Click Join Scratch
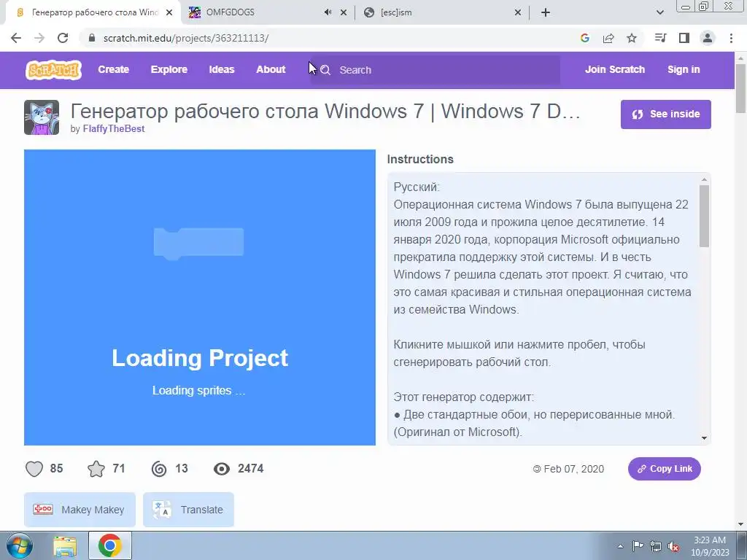Image resolution: width=747 pixels, height=560 pixels. [614, 69]
